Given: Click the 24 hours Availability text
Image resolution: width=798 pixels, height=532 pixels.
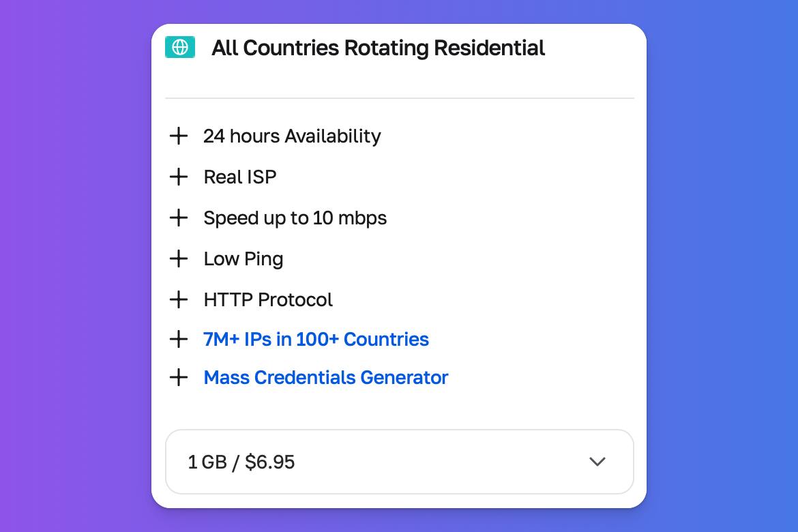Looking at the screenshot, I should tap(292, 136).
